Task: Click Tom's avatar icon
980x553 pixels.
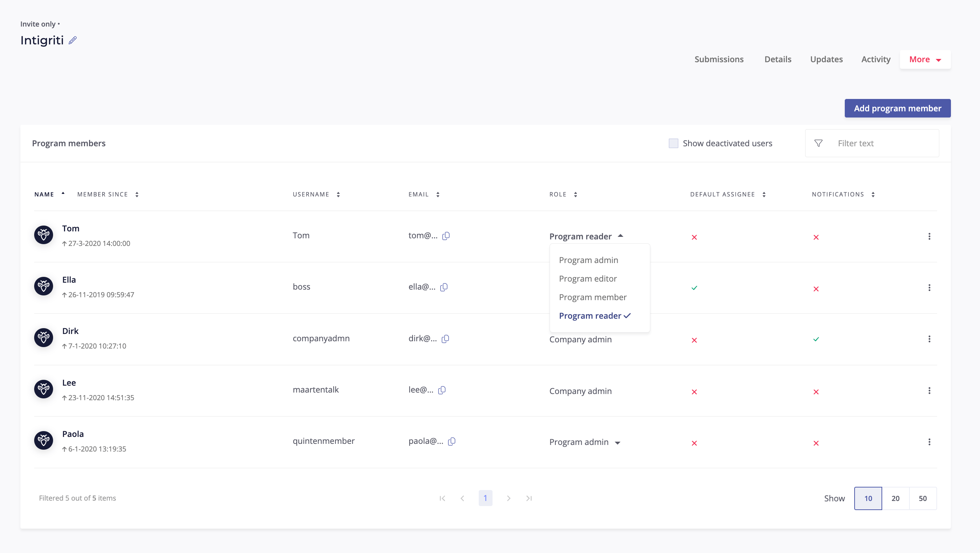Action: pos(44,235)
